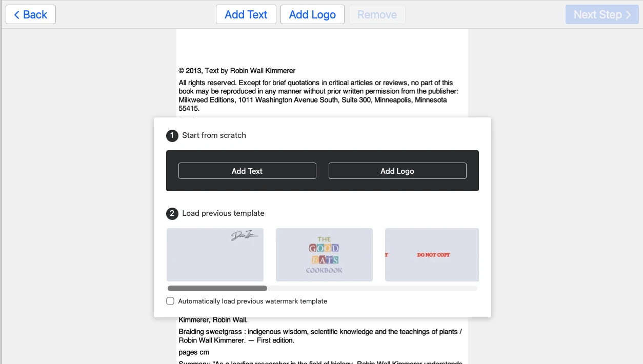
Task: Click the template list scrollbar
Action: coord(217,288)
